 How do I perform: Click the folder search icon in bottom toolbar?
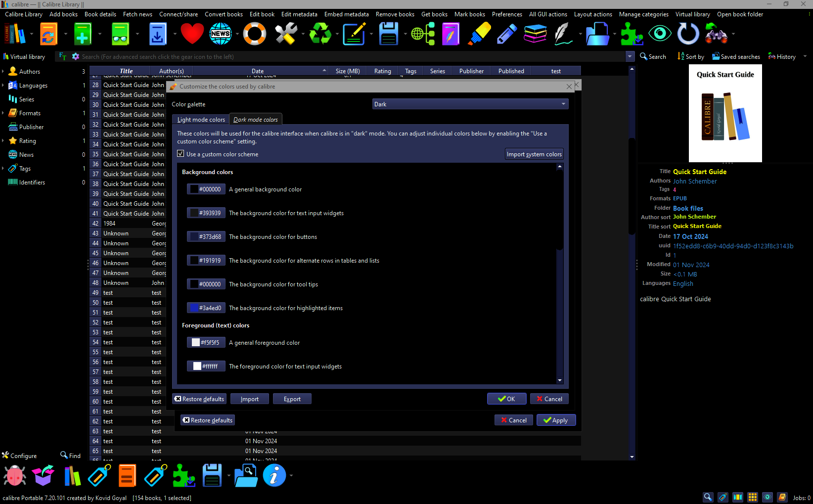(x=246, y=476)
